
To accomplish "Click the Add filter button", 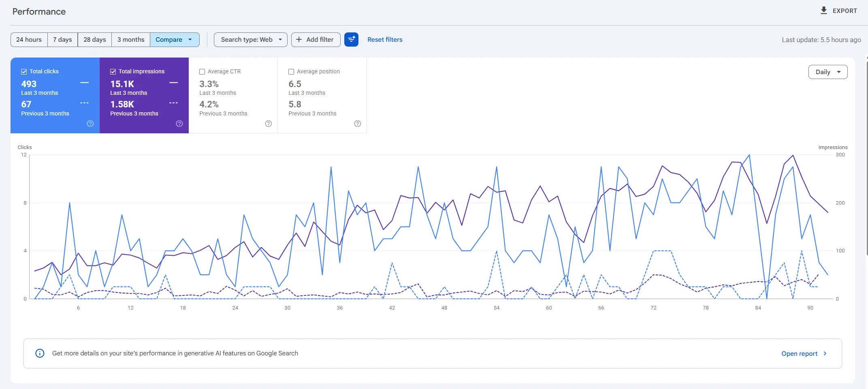I will (x=316, y=39).
